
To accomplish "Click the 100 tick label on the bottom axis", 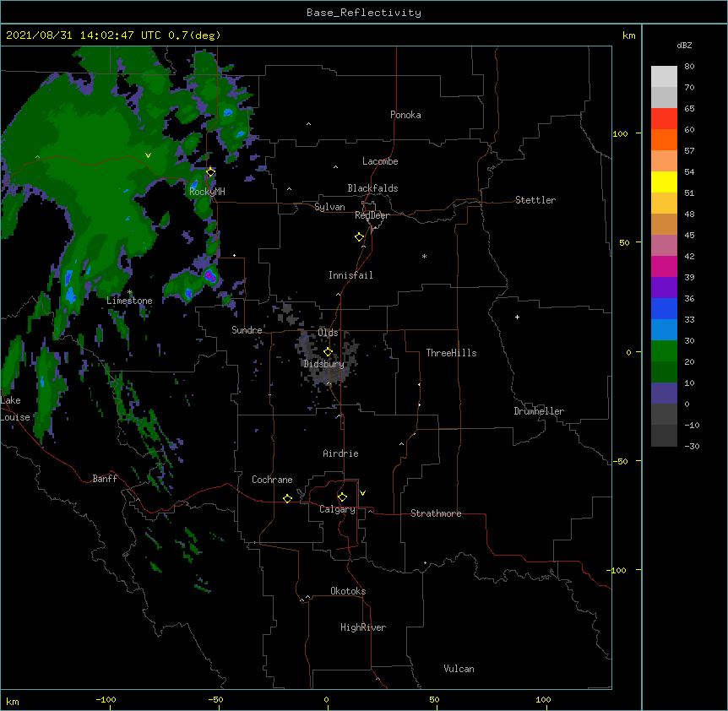I will 543,699.
